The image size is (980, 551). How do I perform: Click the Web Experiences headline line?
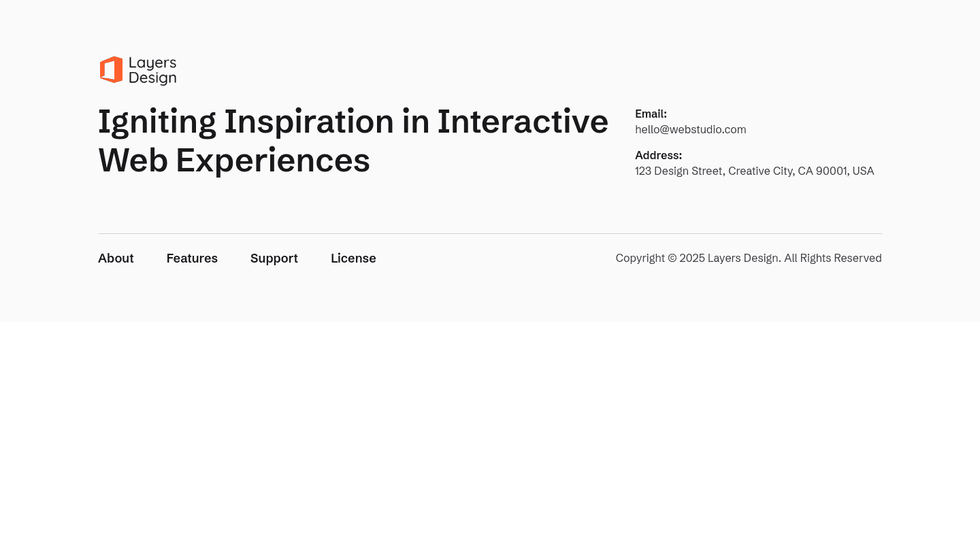point(234,161)
